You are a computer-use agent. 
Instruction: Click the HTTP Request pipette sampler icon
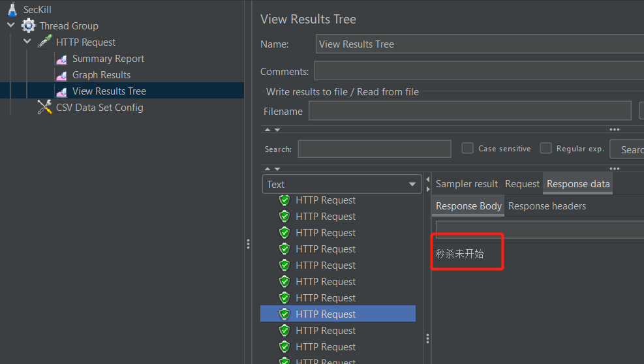tap(45, 42)
